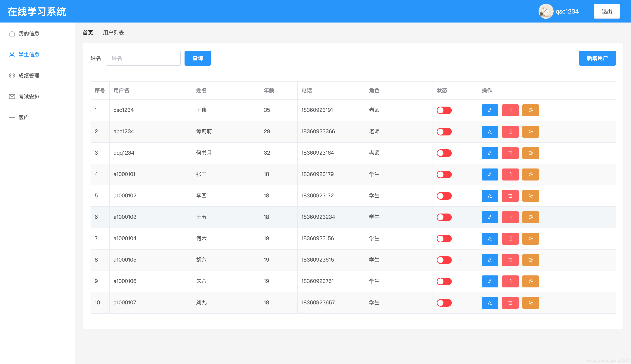Click orange gear icon for 胡六
Viewport: 631px width, 364px height.
[530, 260]
